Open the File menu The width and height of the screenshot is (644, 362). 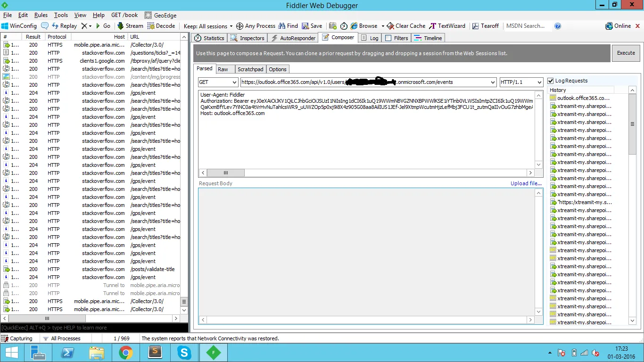pyautogui.click(x=8, y=15)
